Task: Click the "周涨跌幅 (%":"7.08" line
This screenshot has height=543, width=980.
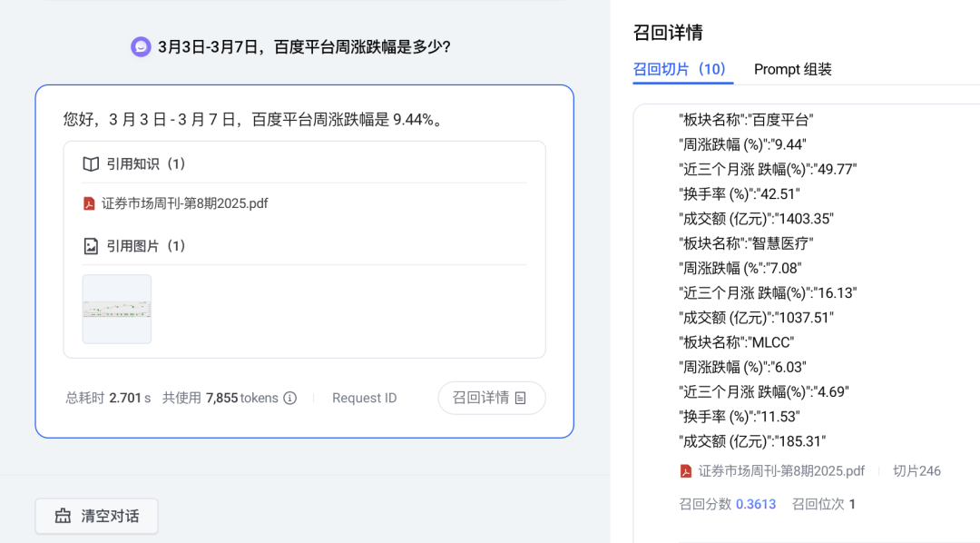Action: (x=740, y=268)
